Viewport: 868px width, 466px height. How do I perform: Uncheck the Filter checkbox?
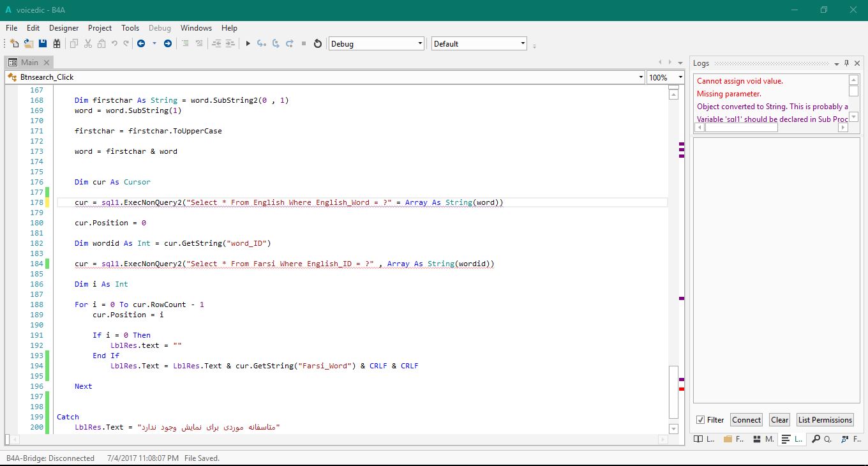click(x=701, y=420)
